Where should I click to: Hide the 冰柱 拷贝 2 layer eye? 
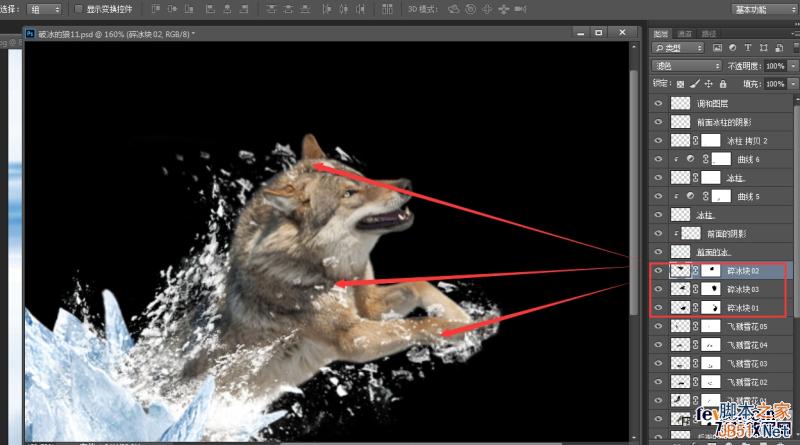(x=658, y=140)
